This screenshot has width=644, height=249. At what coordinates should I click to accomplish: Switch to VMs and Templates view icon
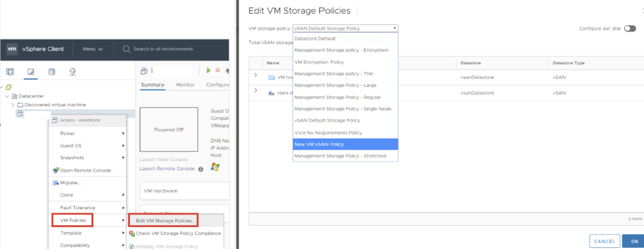pos(31,71)
